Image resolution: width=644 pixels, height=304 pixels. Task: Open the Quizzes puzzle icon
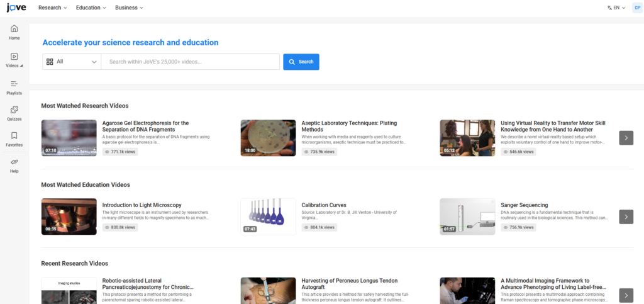[x=14, y=110]
